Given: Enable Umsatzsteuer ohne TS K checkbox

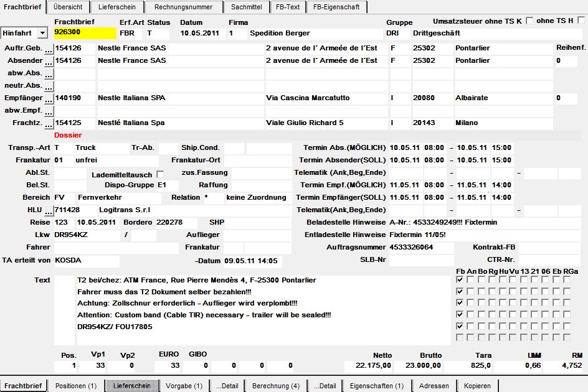Looking at the screenshot, I should coord(529,21).
